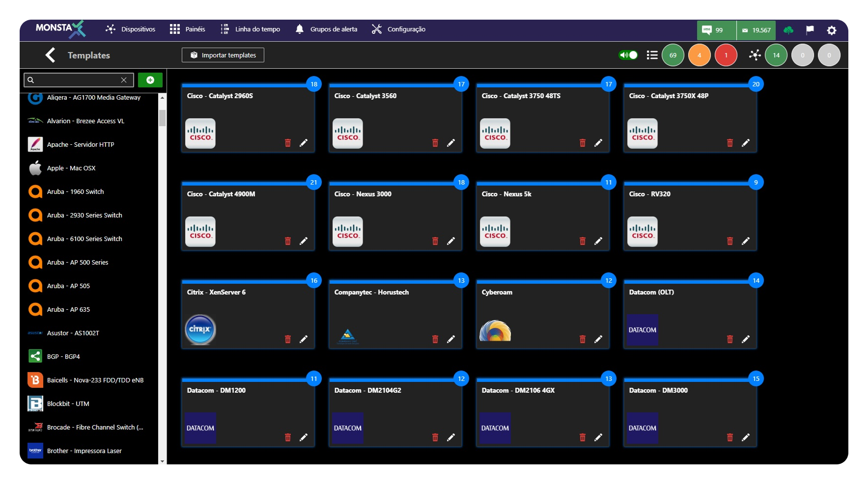
Task: Edit the Citrix - XenServer 6 template
Action: pos(304,339)
